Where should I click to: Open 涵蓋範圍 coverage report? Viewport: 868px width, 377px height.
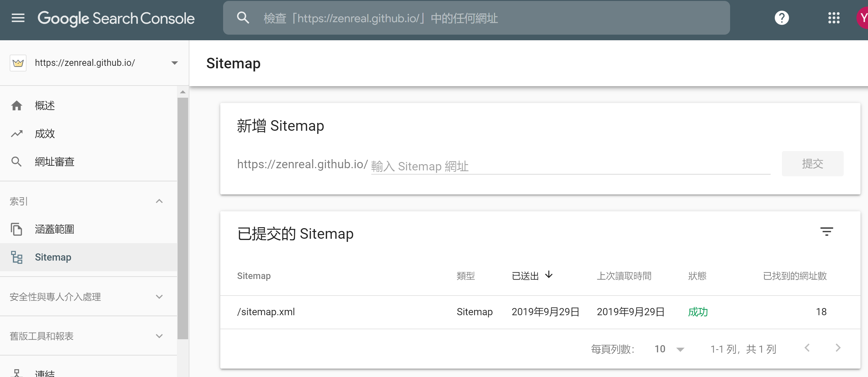coord(54,229)
